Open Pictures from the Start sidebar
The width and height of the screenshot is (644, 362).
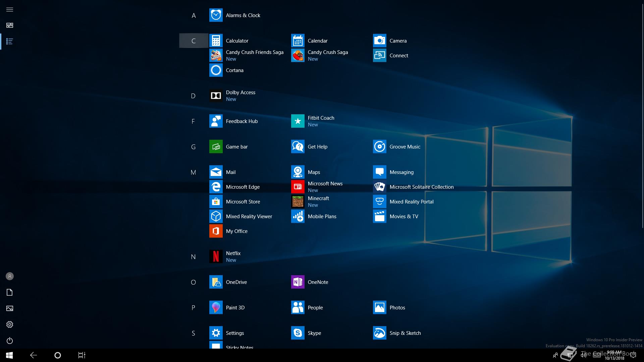[x=10, y=308]
